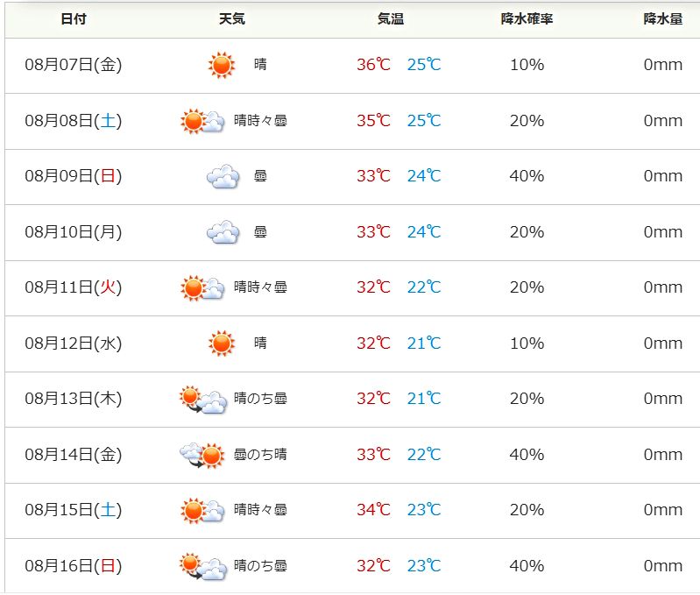Click the sun-and-cloud icon for 08月11日
This screenshot has width=700, height=595.
coord(202,288)
